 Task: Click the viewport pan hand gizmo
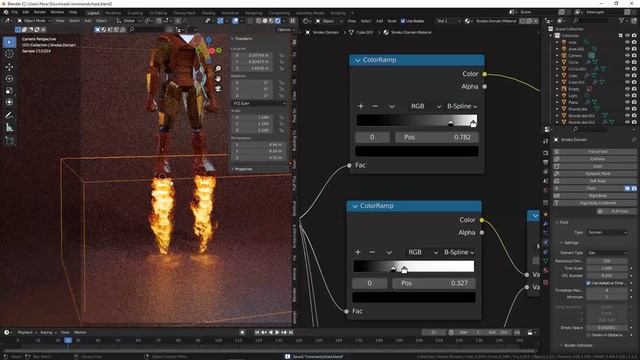pyautogui.click(x=218, y=78)
